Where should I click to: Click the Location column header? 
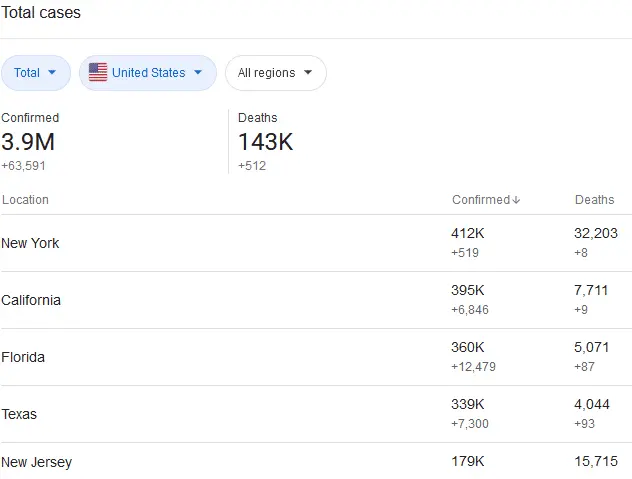[25, 200]
